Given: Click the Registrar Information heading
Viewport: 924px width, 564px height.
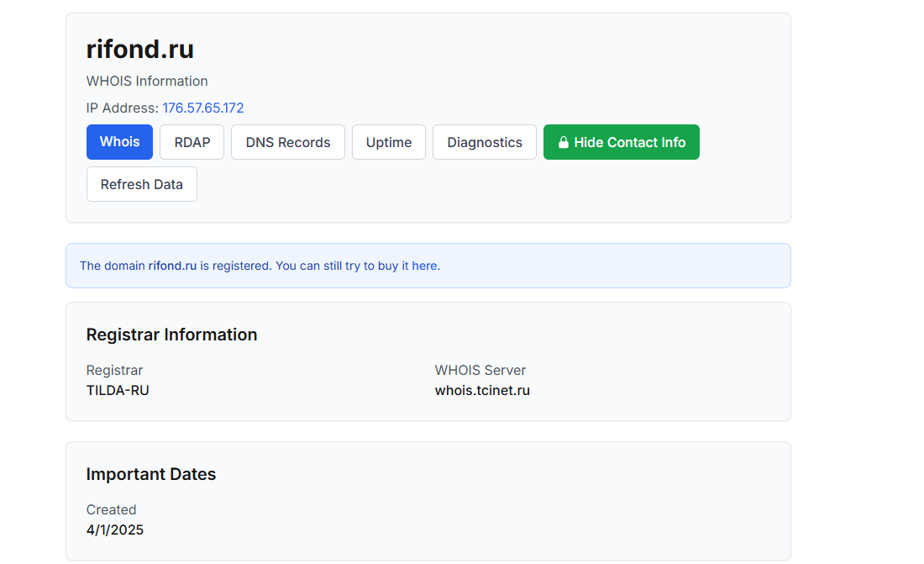Looking at the screenshot, I should point(171,335).
